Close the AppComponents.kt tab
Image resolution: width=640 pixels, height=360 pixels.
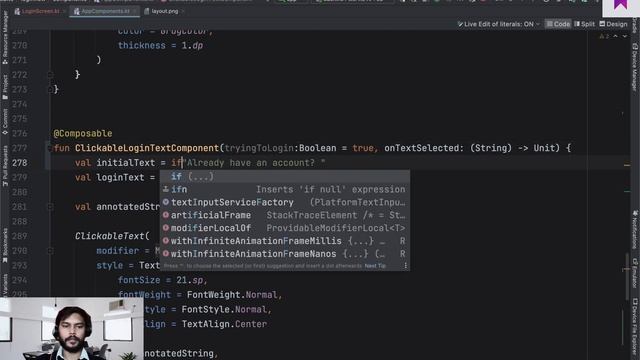[135, 11]
